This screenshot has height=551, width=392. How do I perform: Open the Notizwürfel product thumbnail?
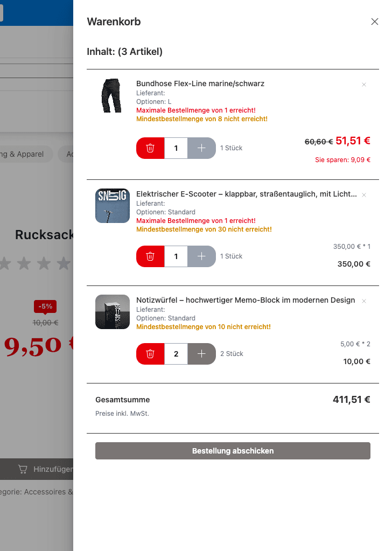[x=112, y=312]
